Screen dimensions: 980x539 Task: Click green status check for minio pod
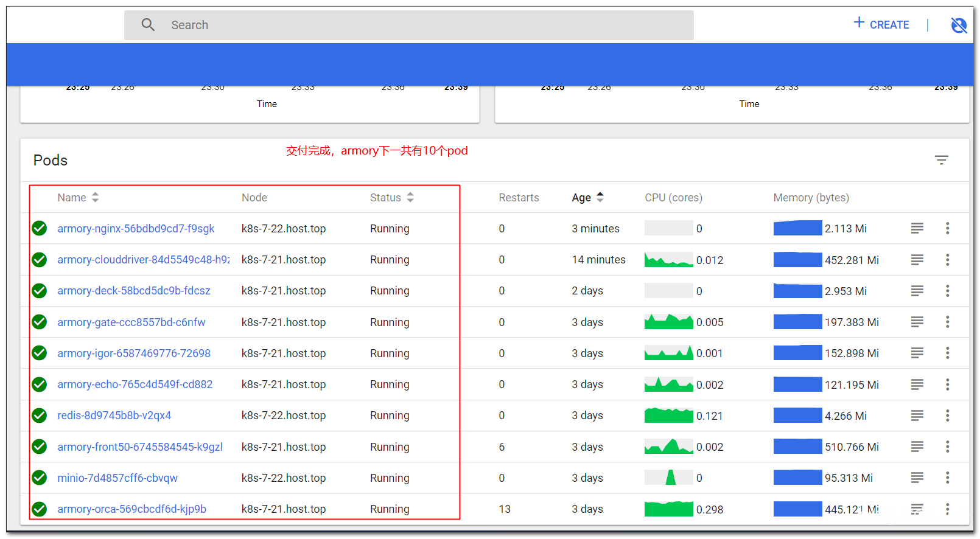click(40, 478)
